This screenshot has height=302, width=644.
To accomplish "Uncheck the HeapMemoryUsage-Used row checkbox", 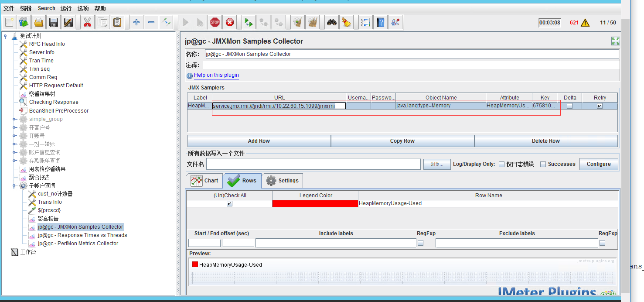I will [x=229, y=203].
